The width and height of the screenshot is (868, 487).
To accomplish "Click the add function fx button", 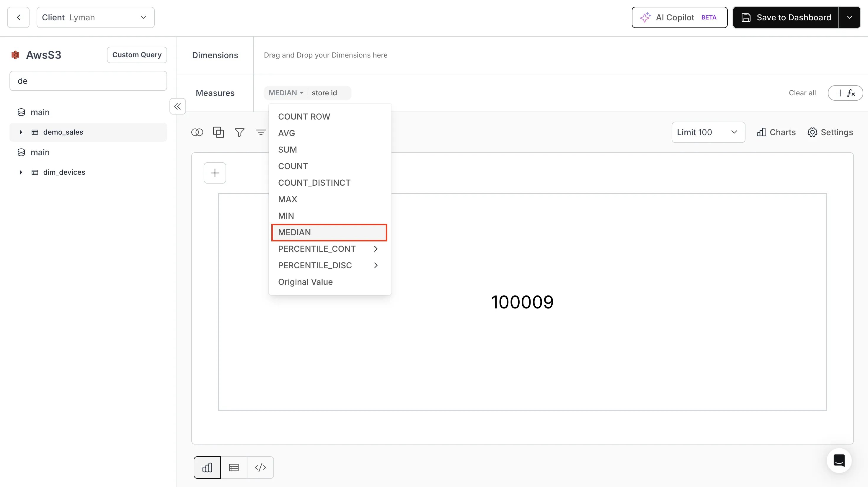I will click(846, 93).
